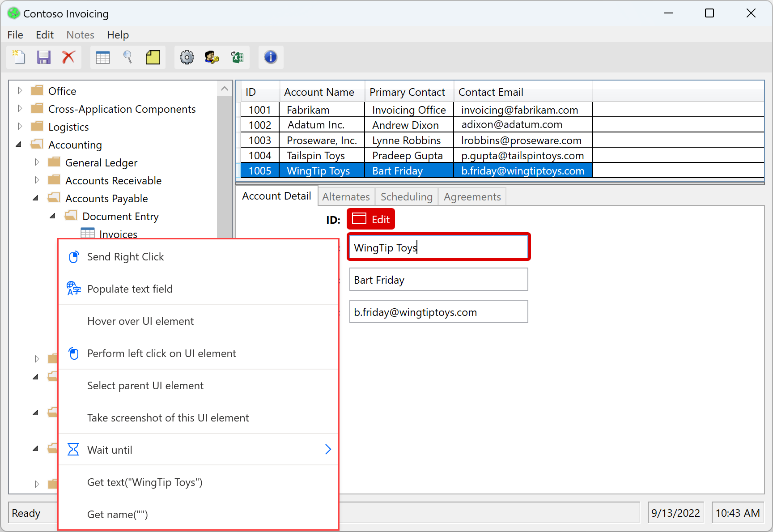Switch to the Alternates tab
Screen dimensions: 773x532
(x=346, y=197)
